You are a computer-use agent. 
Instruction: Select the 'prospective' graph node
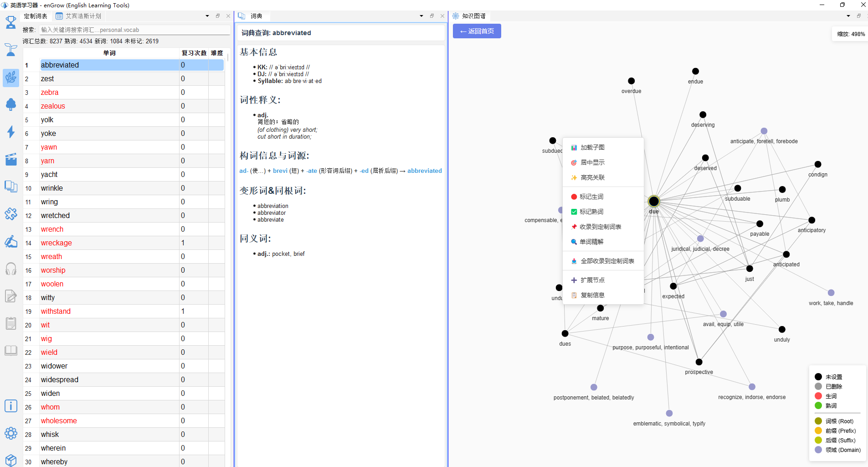[x=699, y=362]
